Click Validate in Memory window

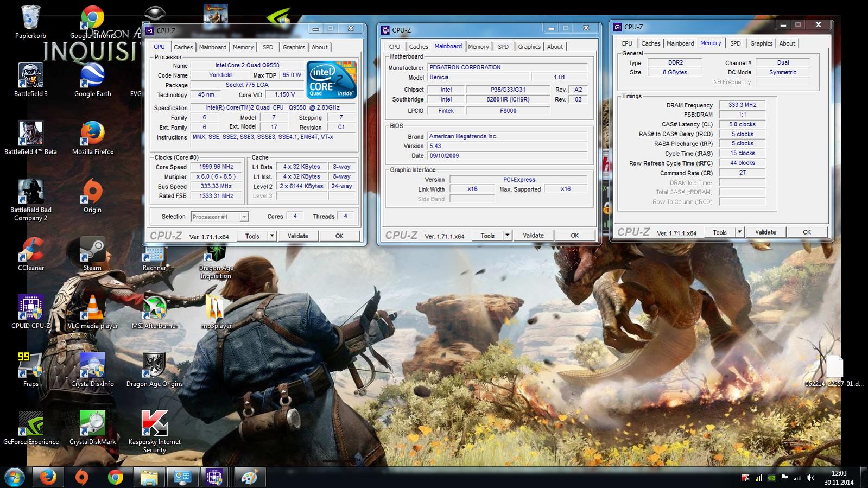[765, 232]
